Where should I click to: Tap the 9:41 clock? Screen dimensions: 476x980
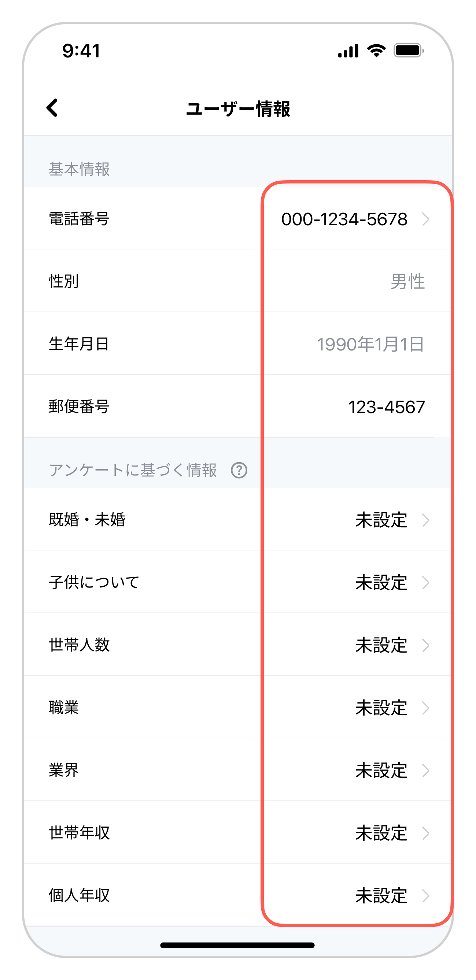coord(81,51)
